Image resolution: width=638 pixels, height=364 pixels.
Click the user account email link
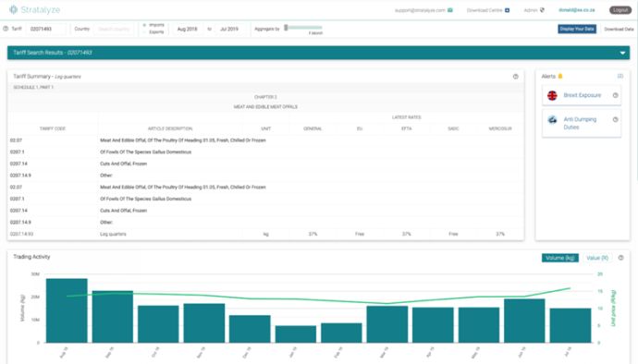pos(577,10)
